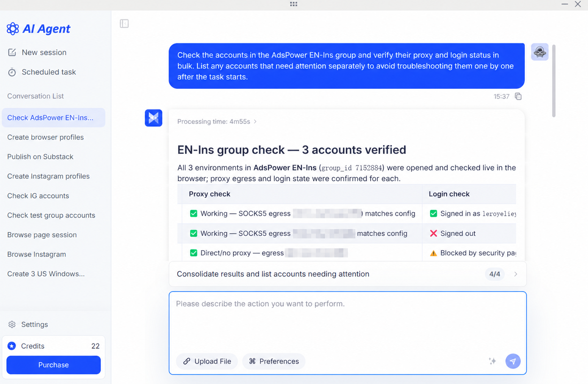Open Check AdsPower EN-Ins conversation
Screen dimensions: 588x384
tap(53, 118)
